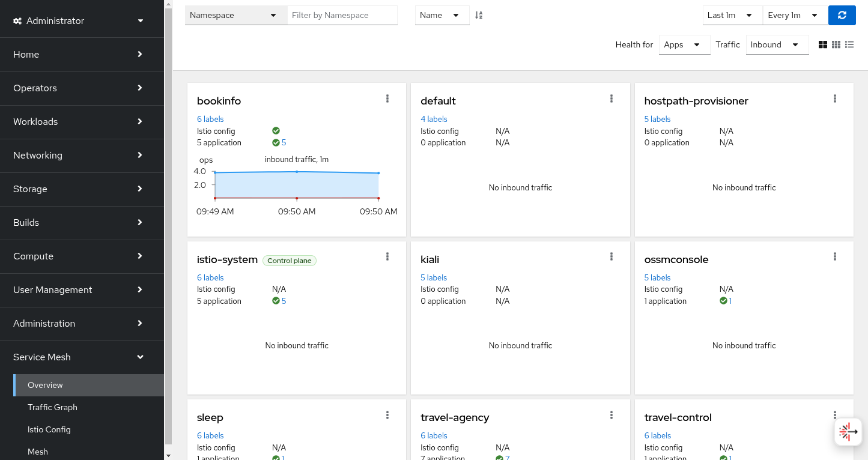Open the Last 1m duration dropdown
Screen dimensions: 868x460
[x=732, y=15]
